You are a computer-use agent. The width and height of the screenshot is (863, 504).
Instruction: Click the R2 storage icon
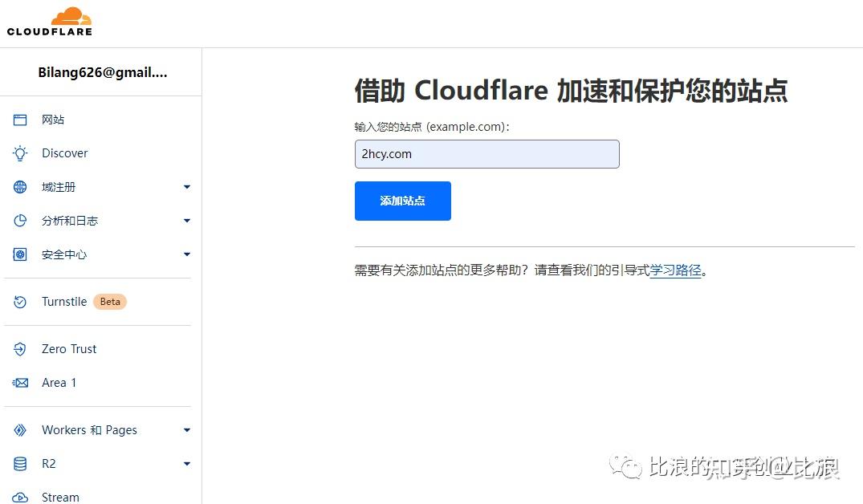(19, 463)
